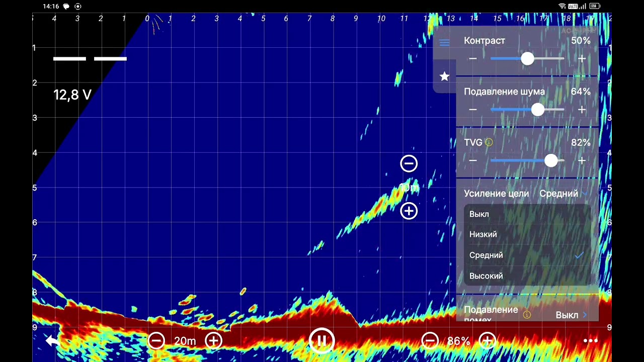Tap the 14:16 clock
Image resolution: width=644 pixels, height=362 pixels.
click(51, 6)
